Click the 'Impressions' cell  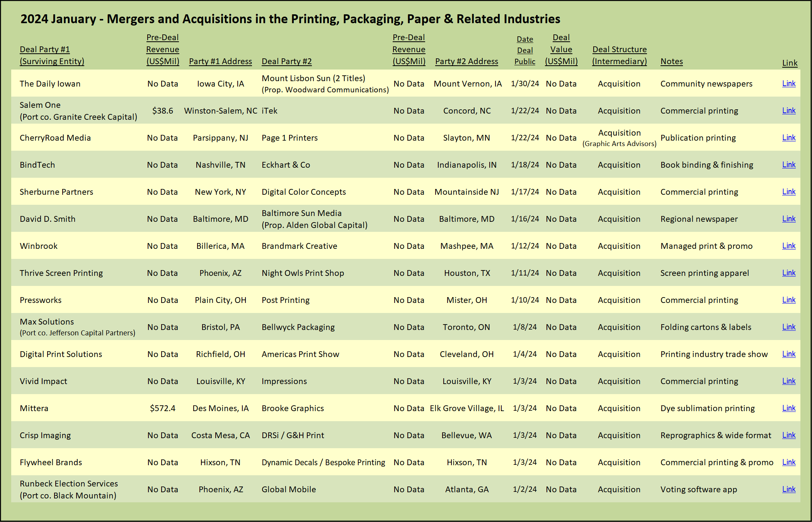284,381
